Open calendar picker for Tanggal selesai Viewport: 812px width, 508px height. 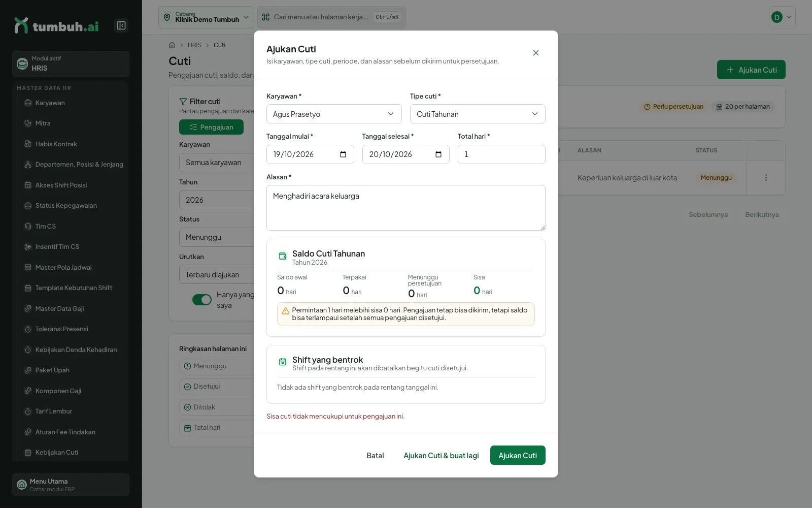[x=438, y=154]
